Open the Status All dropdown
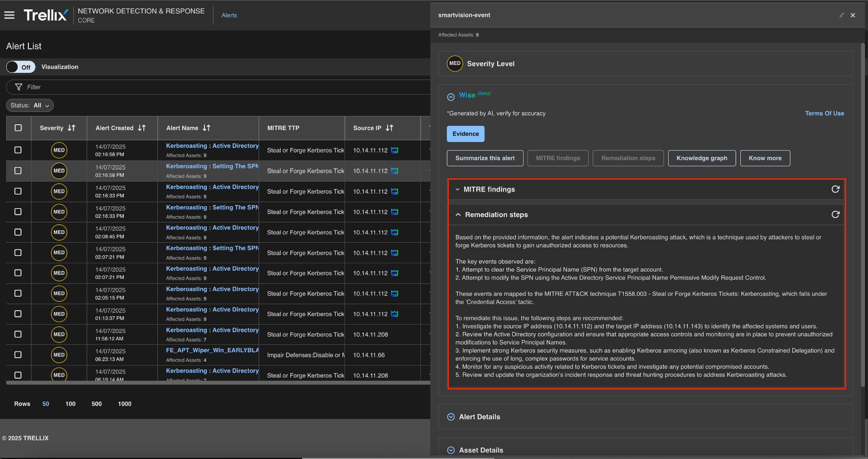Image resolution: width=868 pixels, height=459 pixels. [30, 105]
